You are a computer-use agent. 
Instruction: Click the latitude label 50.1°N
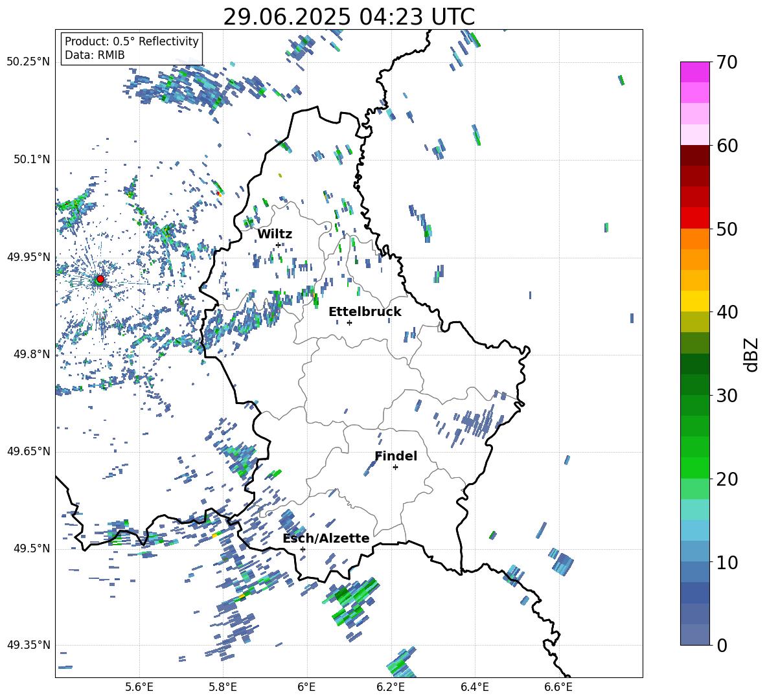point(31,160)
